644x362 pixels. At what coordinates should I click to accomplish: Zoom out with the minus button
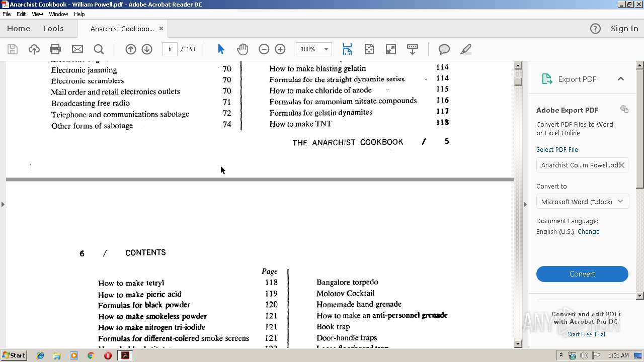[264, 49]
